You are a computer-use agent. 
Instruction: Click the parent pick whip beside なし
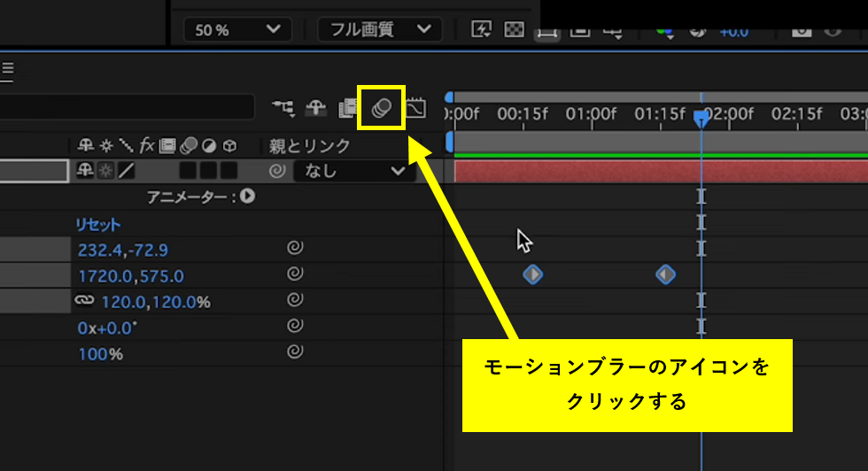tap(277, 171)
